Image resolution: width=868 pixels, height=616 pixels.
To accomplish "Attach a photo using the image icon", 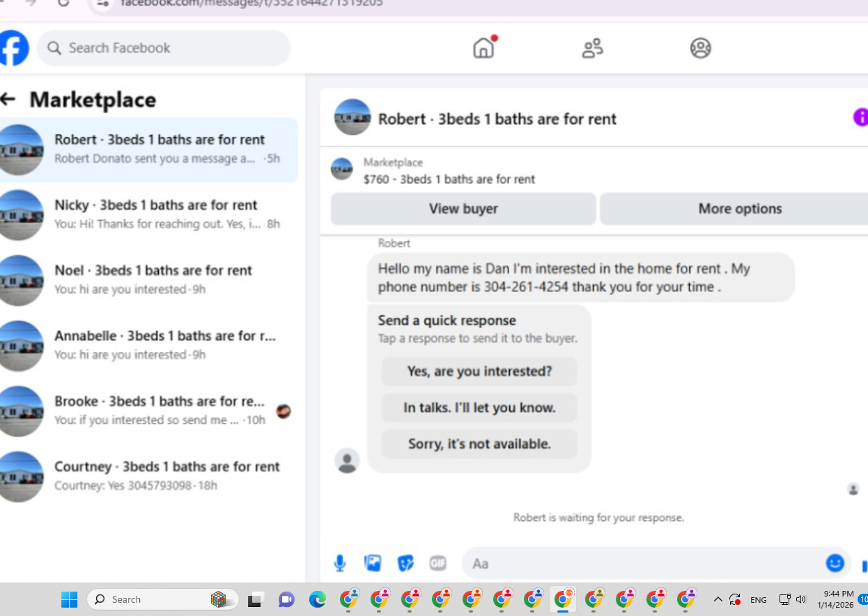I will click(373, 563).
